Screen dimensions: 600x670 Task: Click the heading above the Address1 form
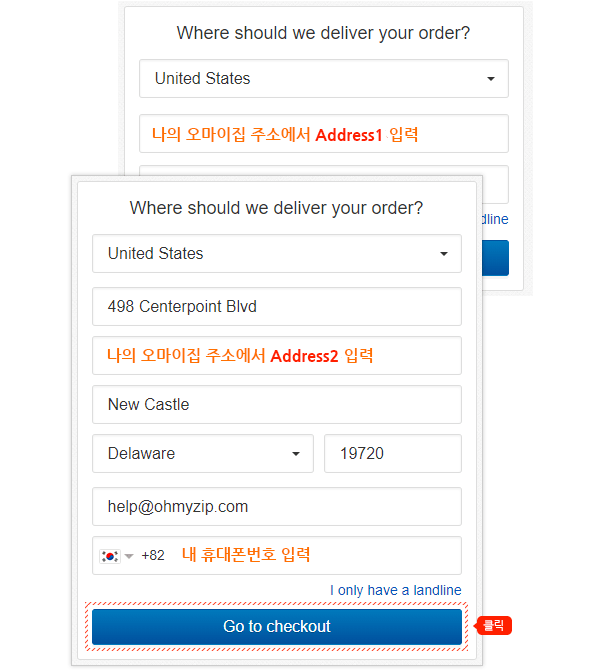[323, 33]
